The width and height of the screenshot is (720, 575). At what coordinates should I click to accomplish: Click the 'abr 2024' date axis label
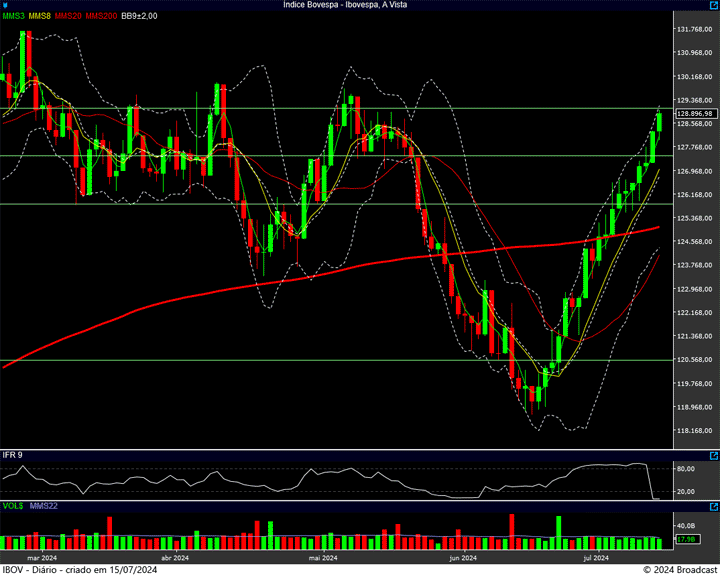tap(176, 557)
